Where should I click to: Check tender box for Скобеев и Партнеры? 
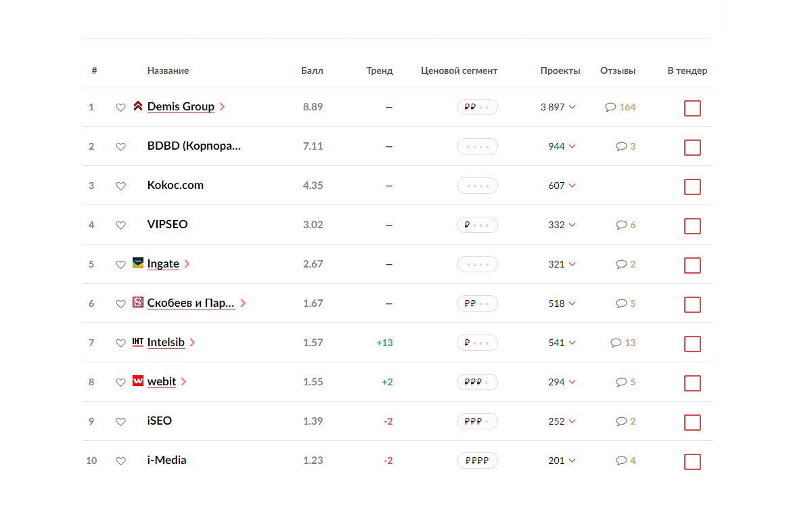coord(692,305)
